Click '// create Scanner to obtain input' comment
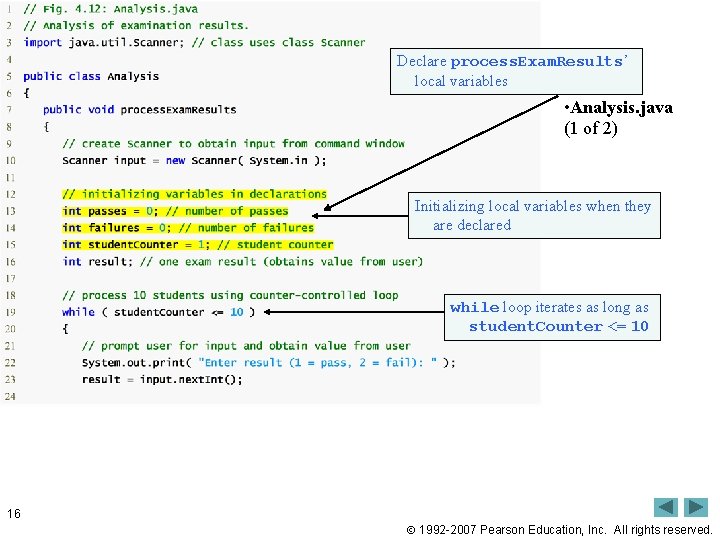 pos(234,144)
